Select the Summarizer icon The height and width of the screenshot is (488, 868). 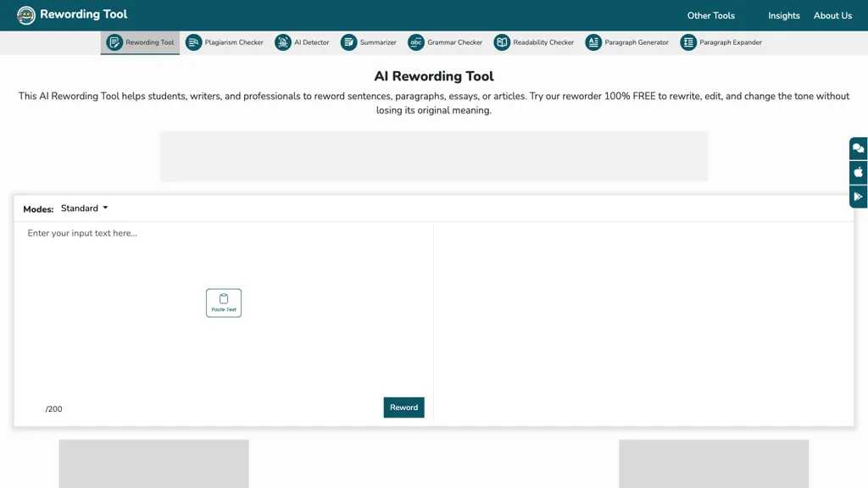click(348, 42)
